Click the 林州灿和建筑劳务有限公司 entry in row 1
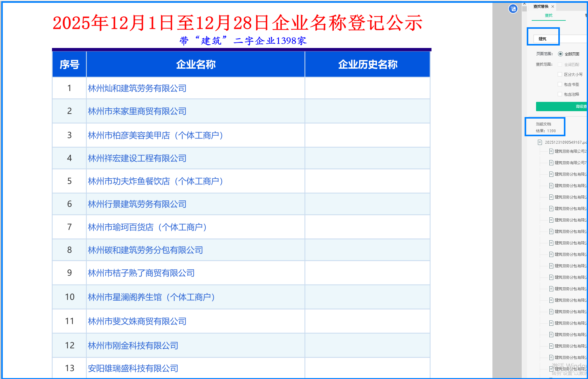The height and width of the screenshot is (379, 588). pyautogui.click(x=137, y=89)
